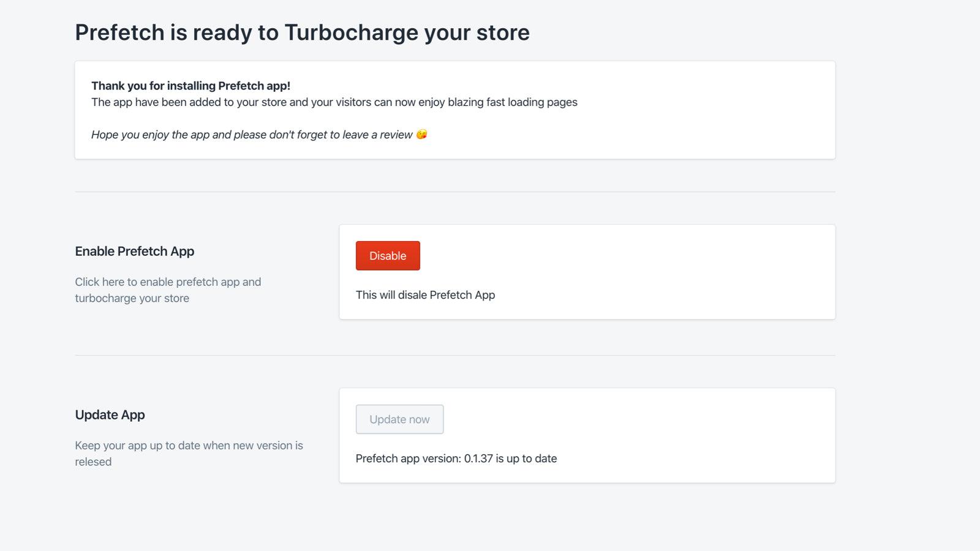This screenshot has width=980, height=551.
Task: Click the Update now button
Action: [399, 419]
